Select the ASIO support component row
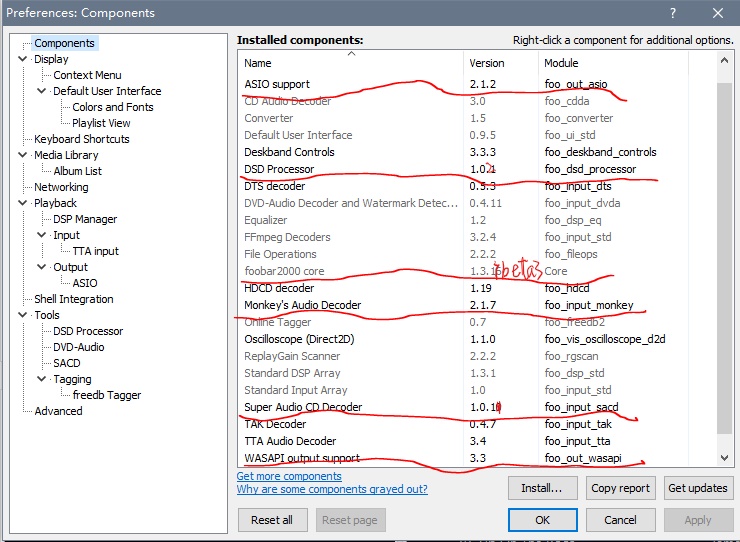 (x=277, y=84)
